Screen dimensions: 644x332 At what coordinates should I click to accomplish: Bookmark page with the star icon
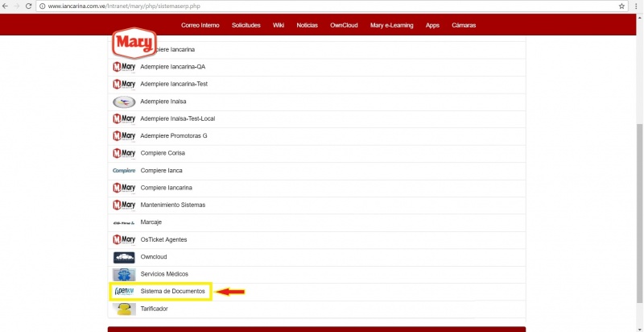point(621,6)
